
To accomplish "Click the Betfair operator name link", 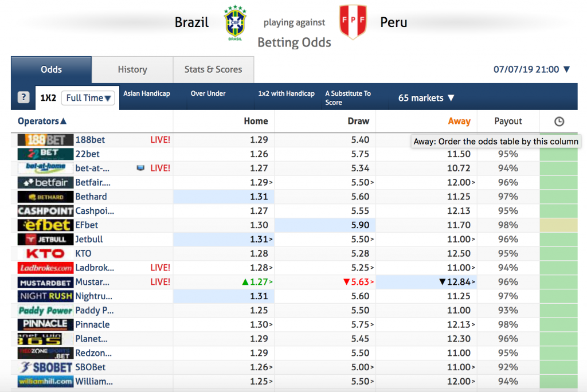I will coord(93,182).
